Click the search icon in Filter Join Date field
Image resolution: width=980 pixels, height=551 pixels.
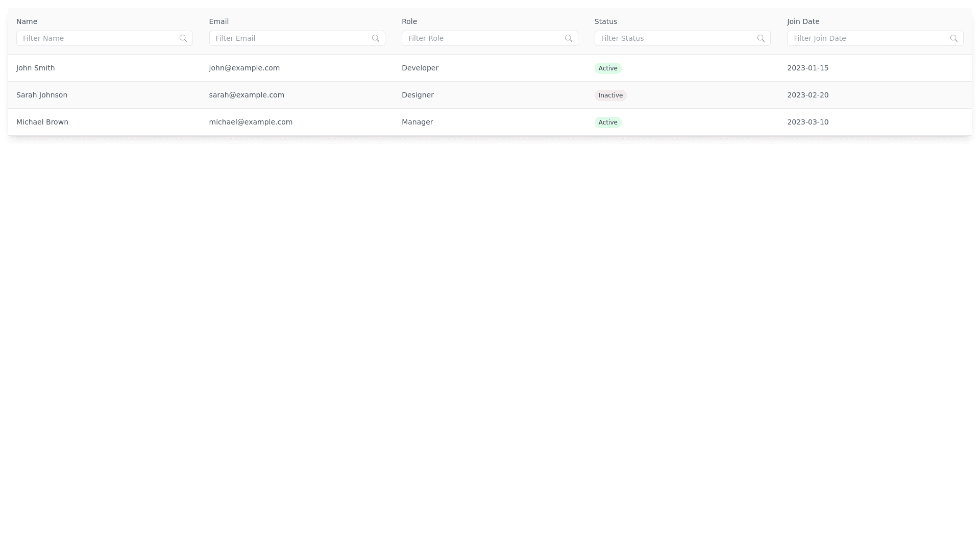[x=954, y=38]
